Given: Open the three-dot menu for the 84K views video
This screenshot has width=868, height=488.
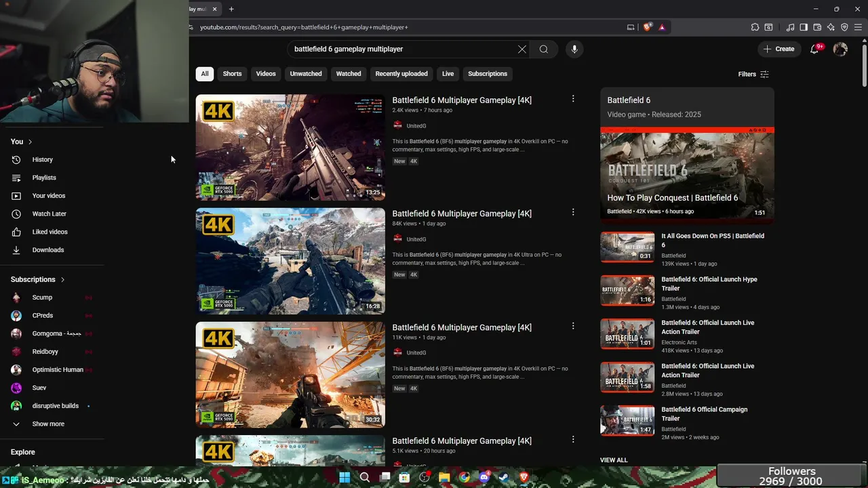Looking at the screenshot, I should click(x=573, y=212).
